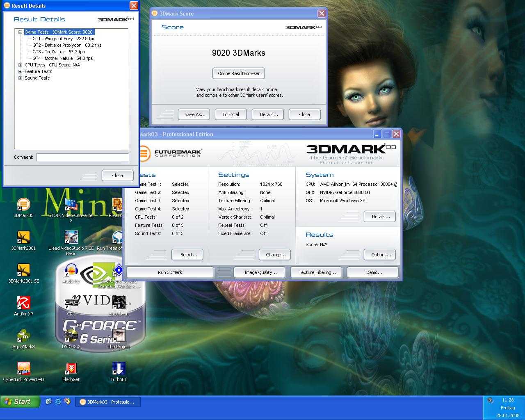Viewport: 525px width, 420px height.
Task: Click the taskbar clock showing 11:28
Action: [508, 400]
